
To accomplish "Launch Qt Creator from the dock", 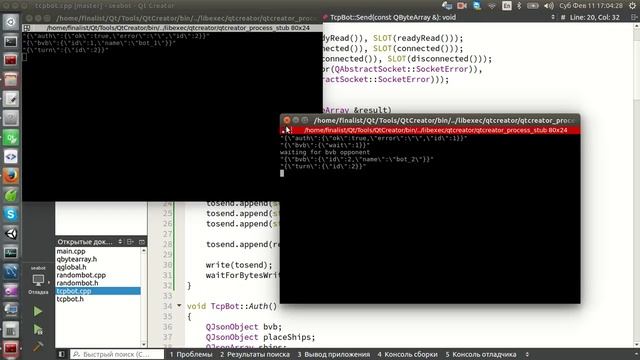I will click(x=11, y=138).
